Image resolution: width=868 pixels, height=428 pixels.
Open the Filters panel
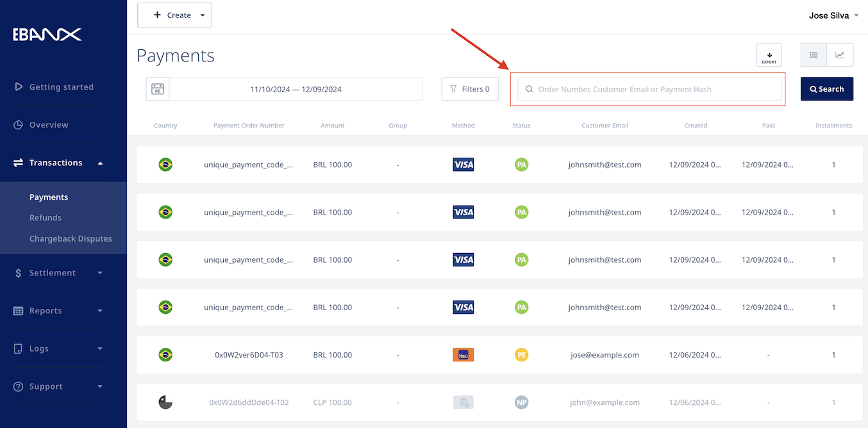coord(470,88)
